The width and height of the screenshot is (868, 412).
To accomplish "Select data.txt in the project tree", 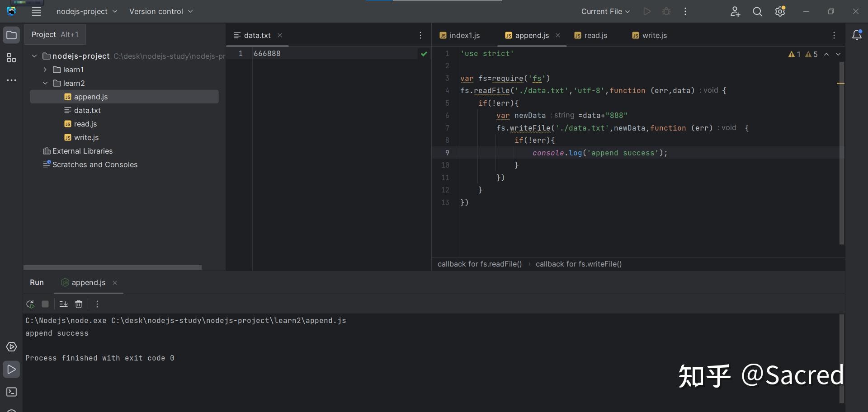I will coord(87,110).
